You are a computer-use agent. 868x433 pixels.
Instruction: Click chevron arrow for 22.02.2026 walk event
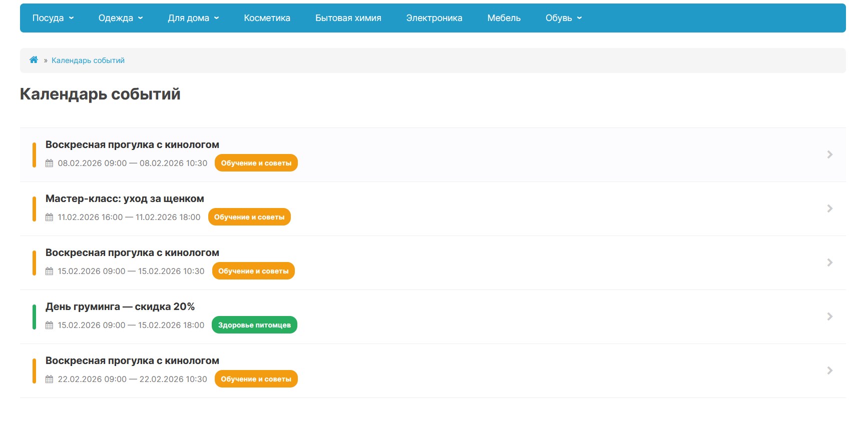pos(829,370)
